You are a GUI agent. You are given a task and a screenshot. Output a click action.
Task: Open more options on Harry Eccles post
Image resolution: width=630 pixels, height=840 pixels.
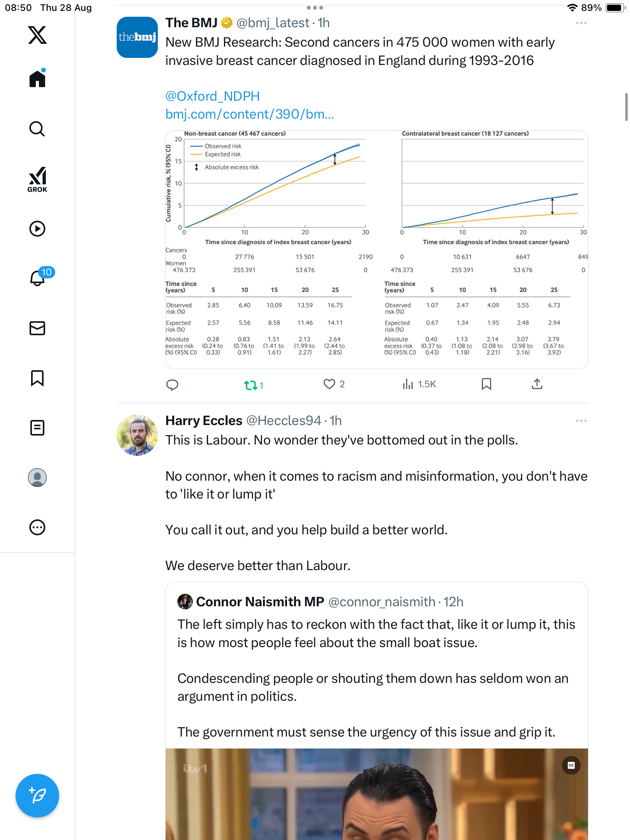coord(581,421)
